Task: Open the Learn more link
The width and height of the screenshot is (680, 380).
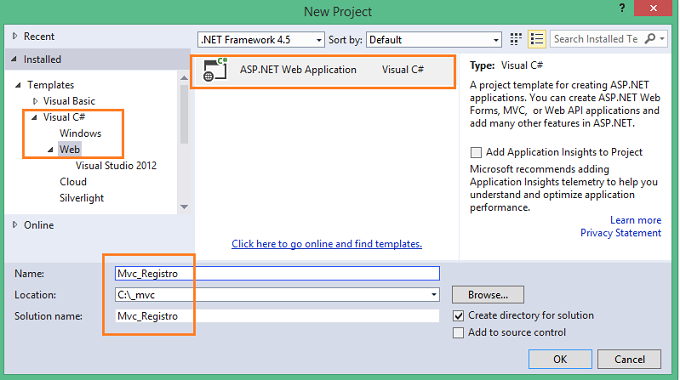Action: click(635, 220)
